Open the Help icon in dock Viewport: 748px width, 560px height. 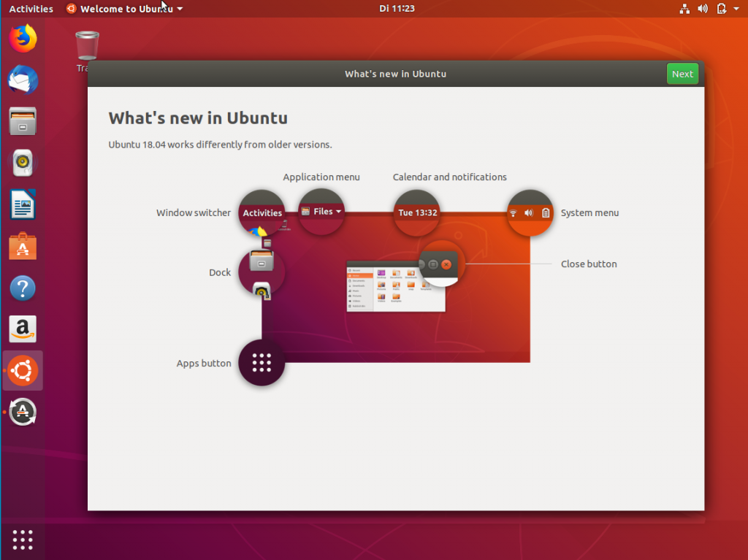[x=23, y=288]
